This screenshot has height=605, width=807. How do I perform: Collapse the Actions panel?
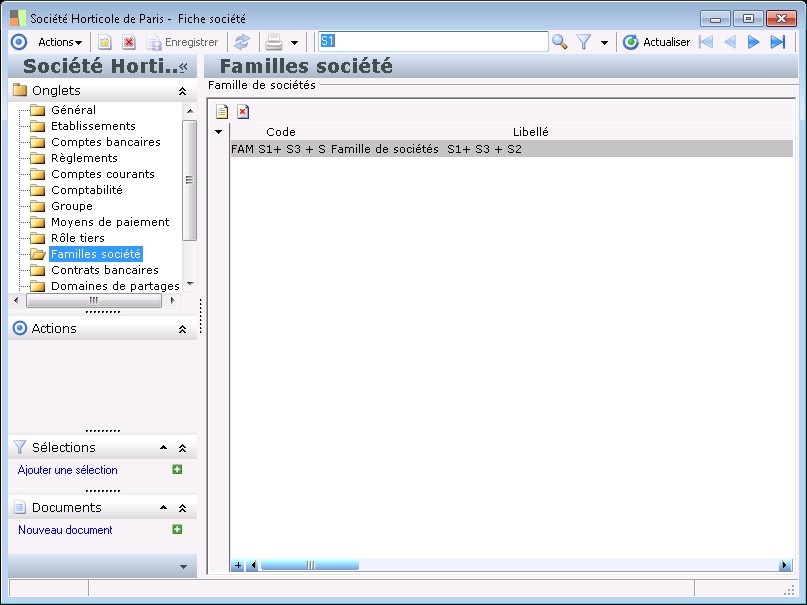coord(182,329)
